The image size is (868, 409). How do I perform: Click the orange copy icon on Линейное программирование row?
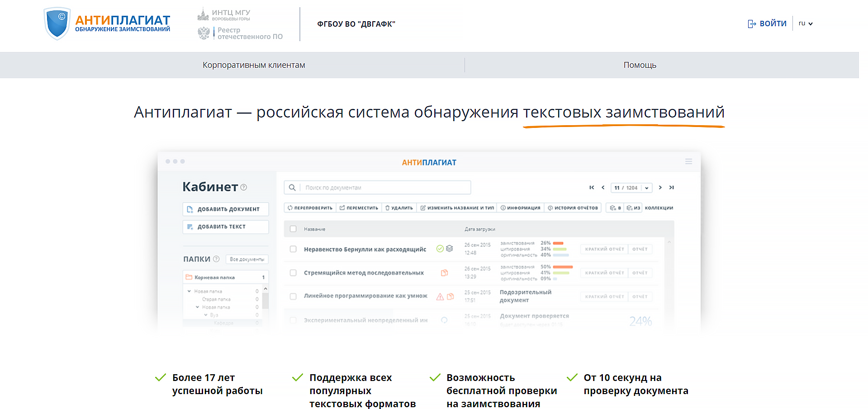click(x=450, y=296)
